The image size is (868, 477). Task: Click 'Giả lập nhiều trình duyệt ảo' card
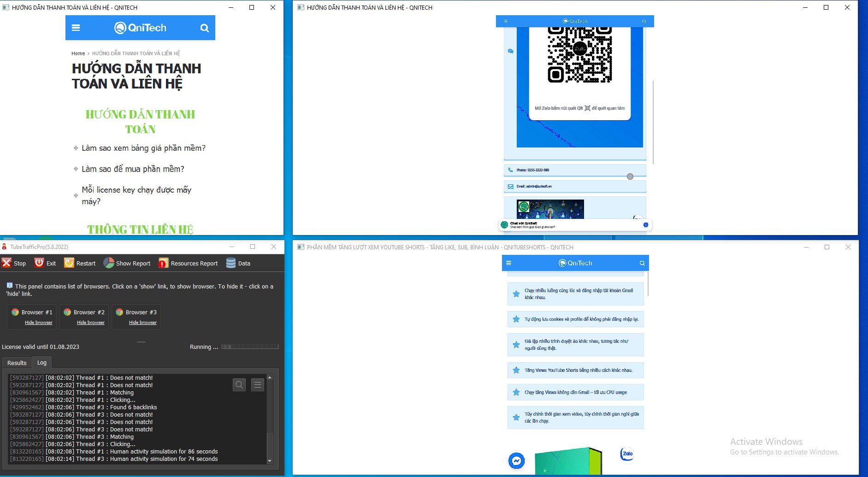(575, 345)
